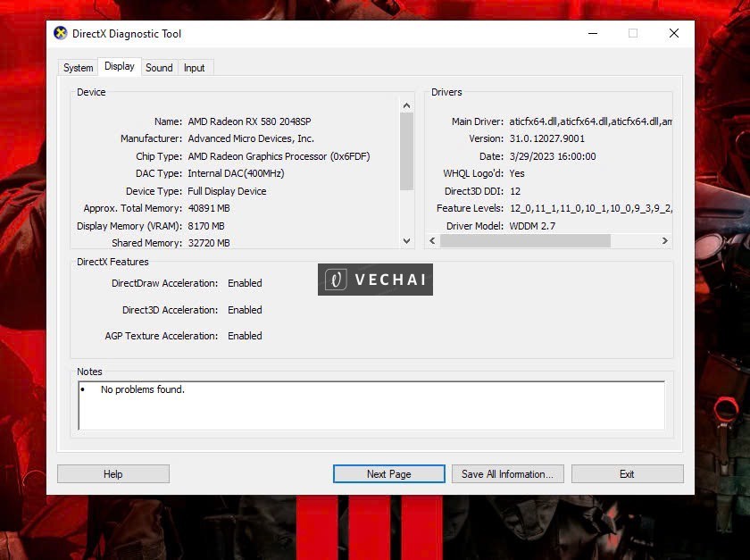750x560 pixels.
Task: Open the Sound tab
Action: click(159, 67)
